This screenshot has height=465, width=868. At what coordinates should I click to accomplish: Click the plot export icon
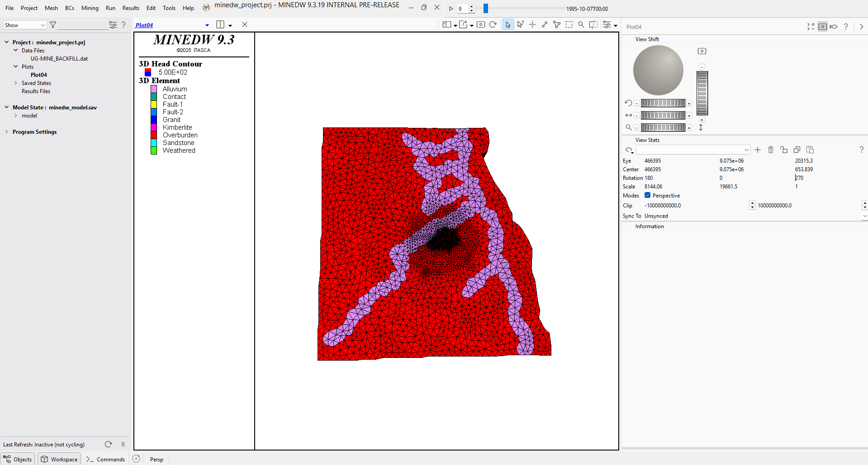click(464, 25)
